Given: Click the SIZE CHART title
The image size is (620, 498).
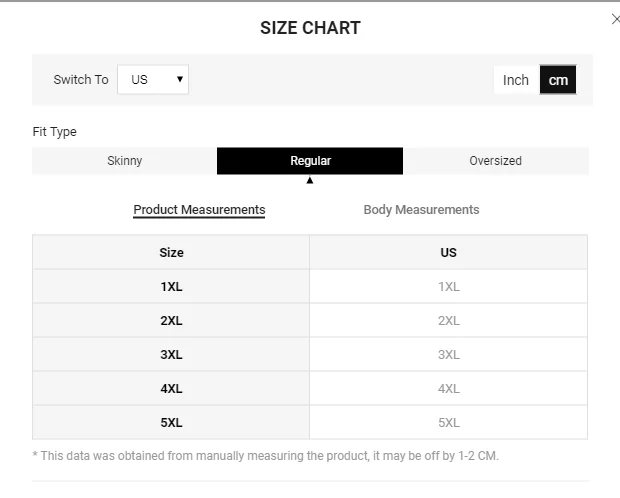Looking at the screenshot, I should click(x=310, y=28).
